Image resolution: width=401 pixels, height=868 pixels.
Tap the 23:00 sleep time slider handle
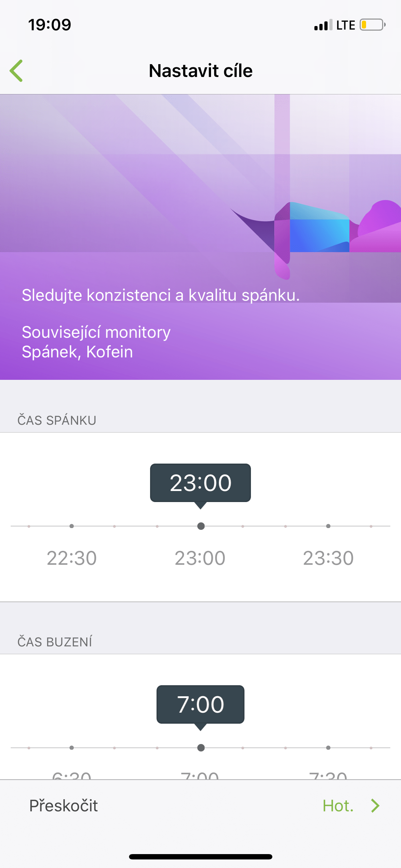tap(201, 526)
